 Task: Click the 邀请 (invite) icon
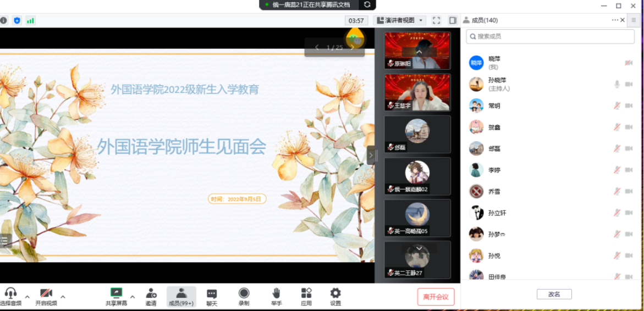151,294
